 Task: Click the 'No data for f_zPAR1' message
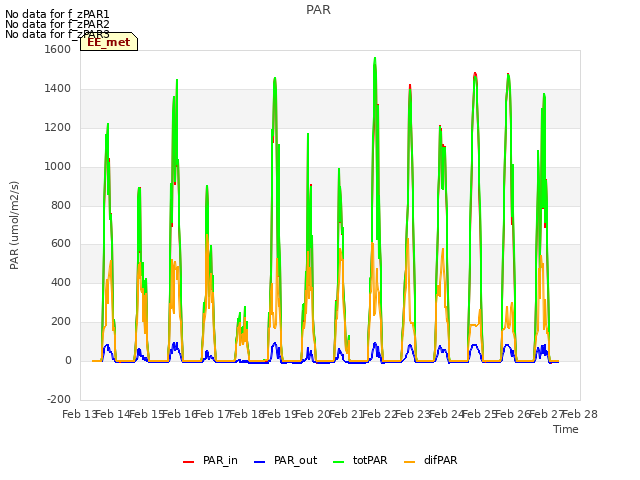pos(57,14)
